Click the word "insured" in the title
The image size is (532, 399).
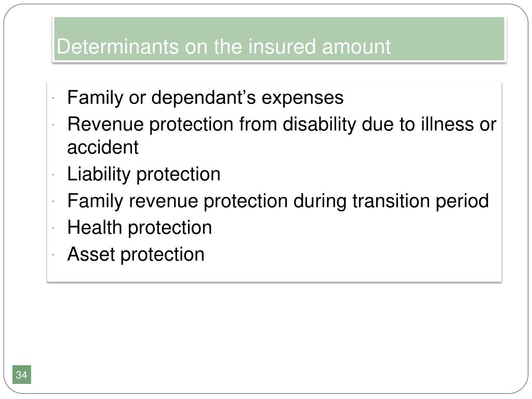282,46
